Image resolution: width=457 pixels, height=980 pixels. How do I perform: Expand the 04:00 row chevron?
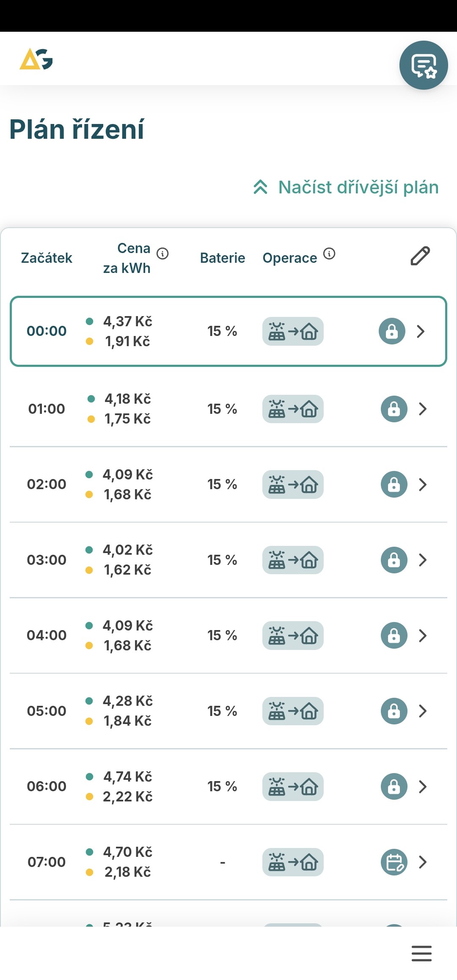click(x=422, y=636)
